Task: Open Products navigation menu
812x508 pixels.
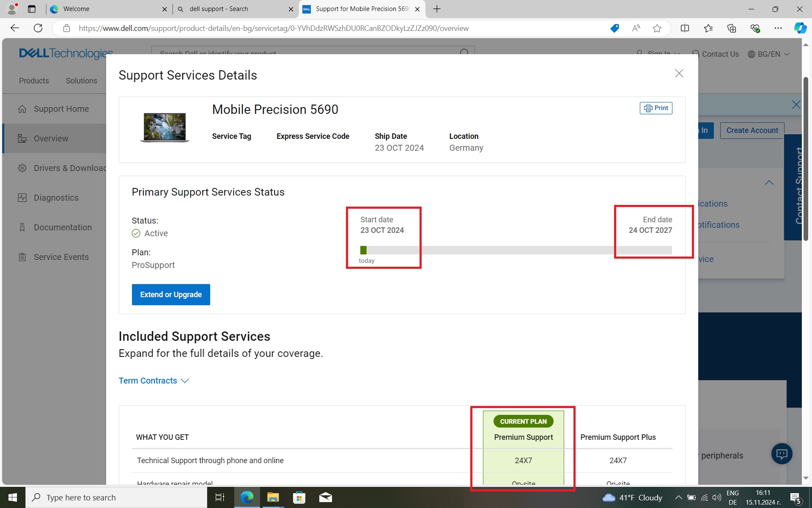Action: coord(34,80)
